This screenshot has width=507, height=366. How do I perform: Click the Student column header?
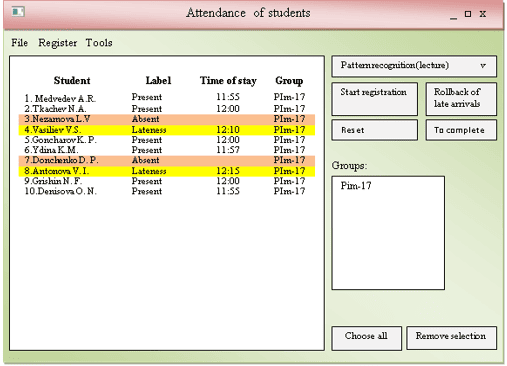72,81
